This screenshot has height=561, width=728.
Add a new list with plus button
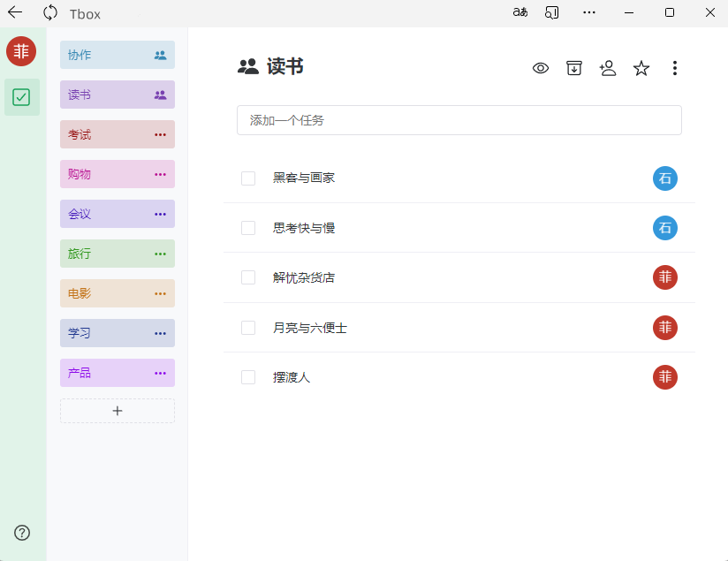tap(118, 411)
